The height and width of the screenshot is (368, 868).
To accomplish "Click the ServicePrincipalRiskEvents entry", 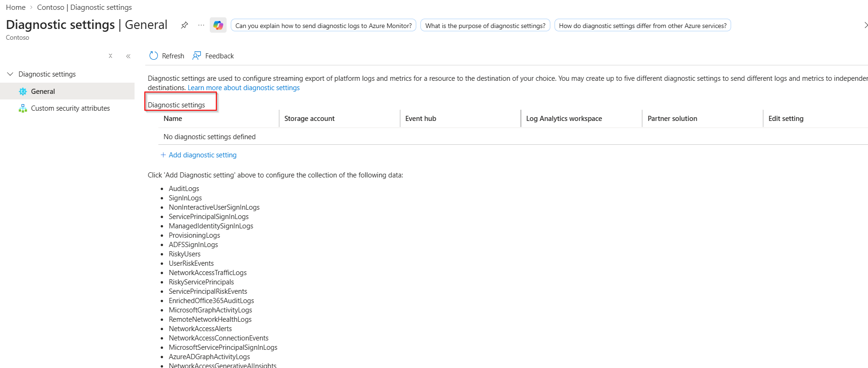I will (x=208, y=291).
